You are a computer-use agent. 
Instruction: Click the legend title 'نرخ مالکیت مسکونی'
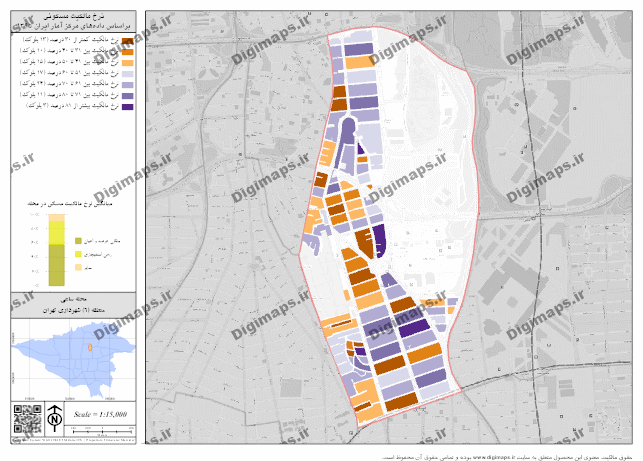(x=74, y=16)
